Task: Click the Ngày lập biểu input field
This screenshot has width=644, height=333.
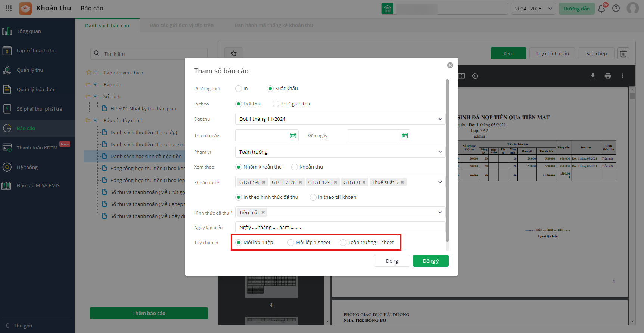Action: (340, 227)
